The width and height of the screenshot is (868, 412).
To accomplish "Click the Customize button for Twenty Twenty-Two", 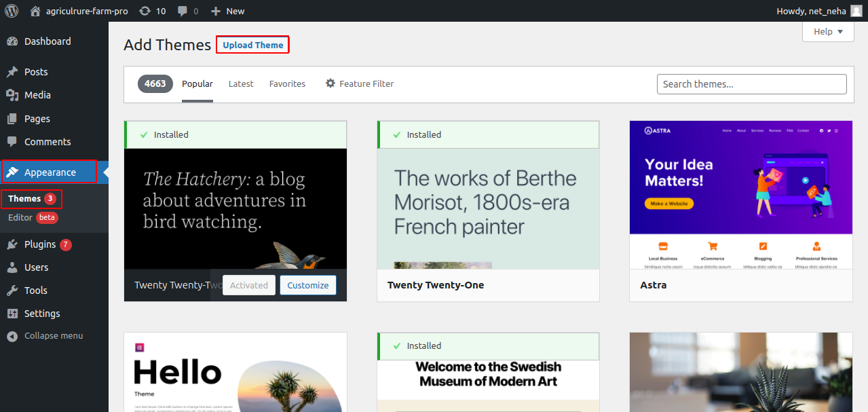I will 308,285.
